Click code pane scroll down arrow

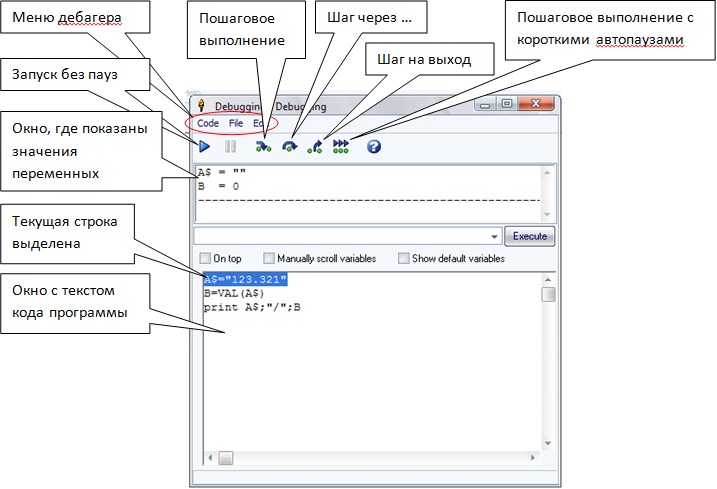(548, 443)
